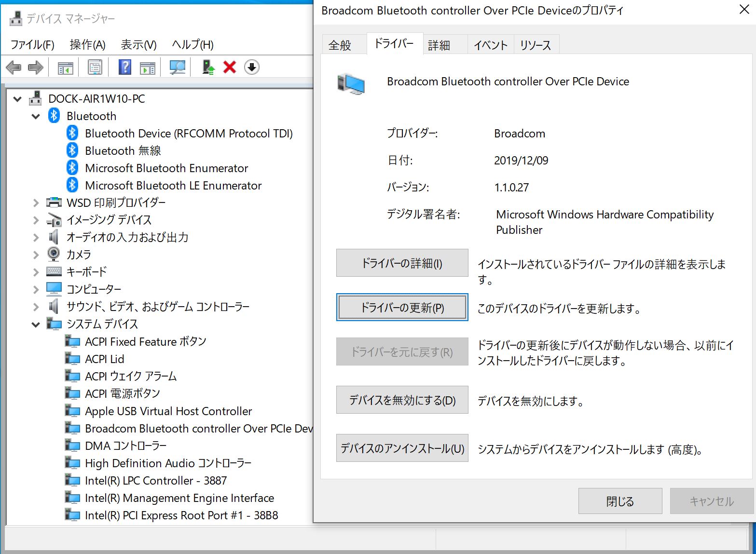The image size is (756, 554).
Task: Expand the コンピューター category
Action: [36, 290]
